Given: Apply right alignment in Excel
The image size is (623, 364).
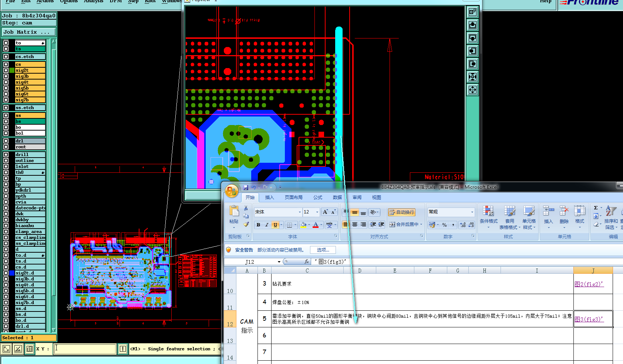Looking at the screenshot, I should pos(363,225).
